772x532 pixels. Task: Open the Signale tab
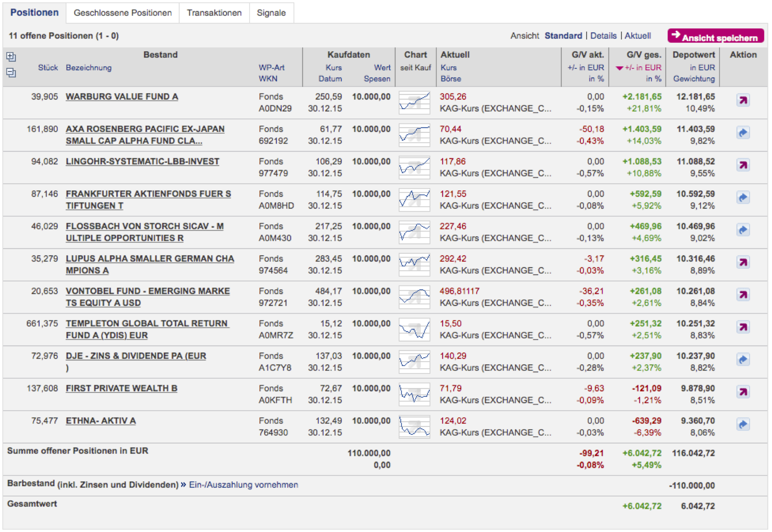[271, 13]
